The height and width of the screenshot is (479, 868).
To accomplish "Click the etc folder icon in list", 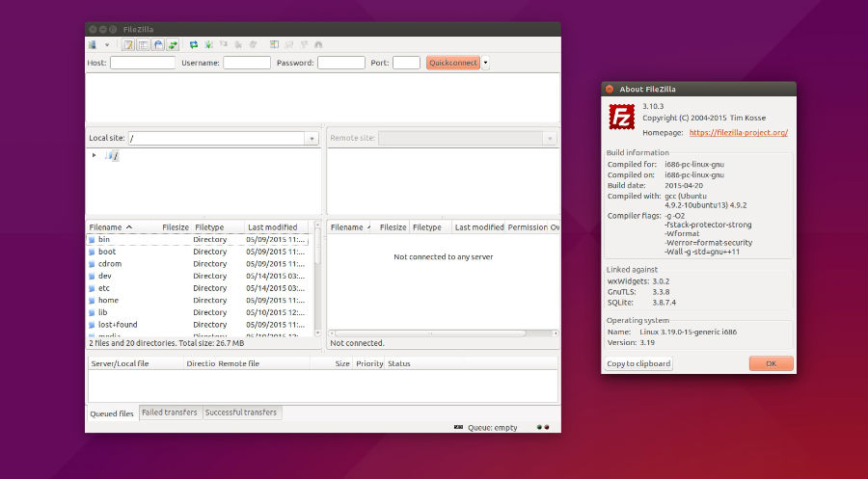I will [92, 288].
